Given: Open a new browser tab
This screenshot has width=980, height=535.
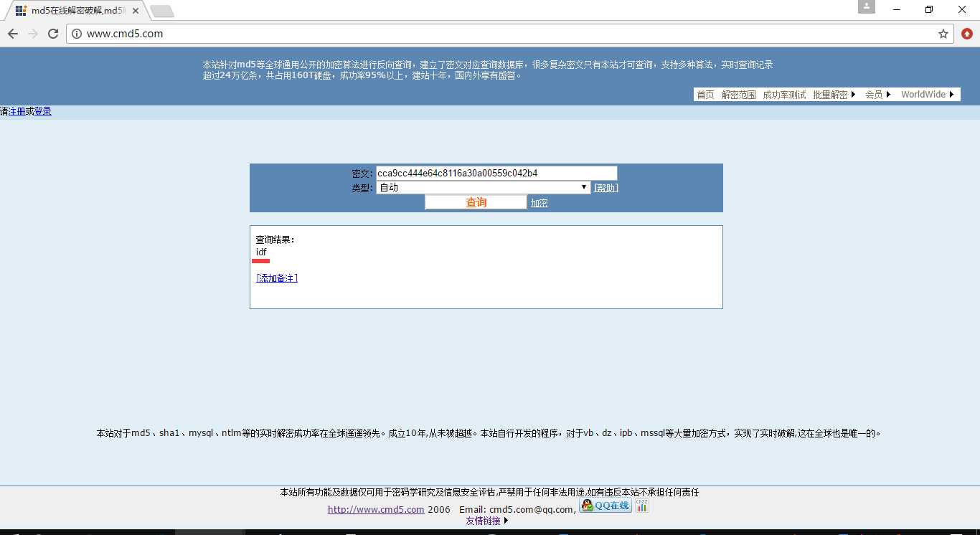Looking at the screenshot, I should 161,11.
